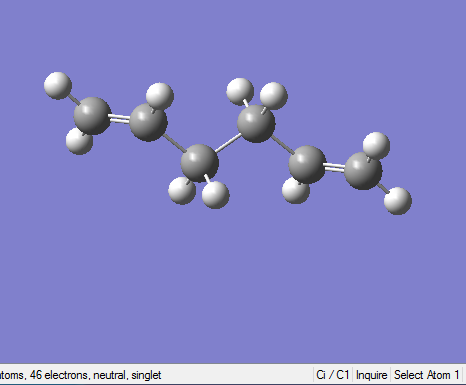Select the hydrogen attached above the second carbon
Image resolution: width=466 pixels, height=385 pixels.
[160, 96]
